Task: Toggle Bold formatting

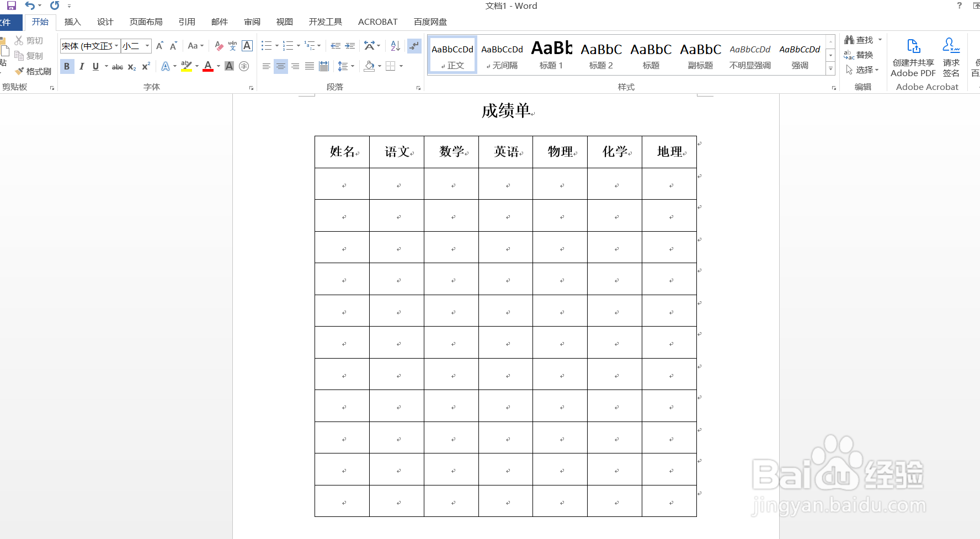Action: pos(67,66)
